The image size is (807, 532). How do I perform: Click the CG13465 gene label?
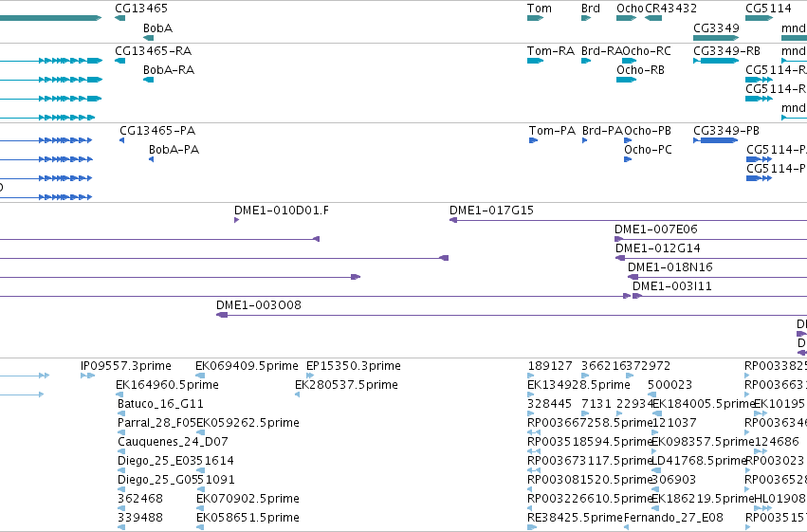tap(141, 9)
